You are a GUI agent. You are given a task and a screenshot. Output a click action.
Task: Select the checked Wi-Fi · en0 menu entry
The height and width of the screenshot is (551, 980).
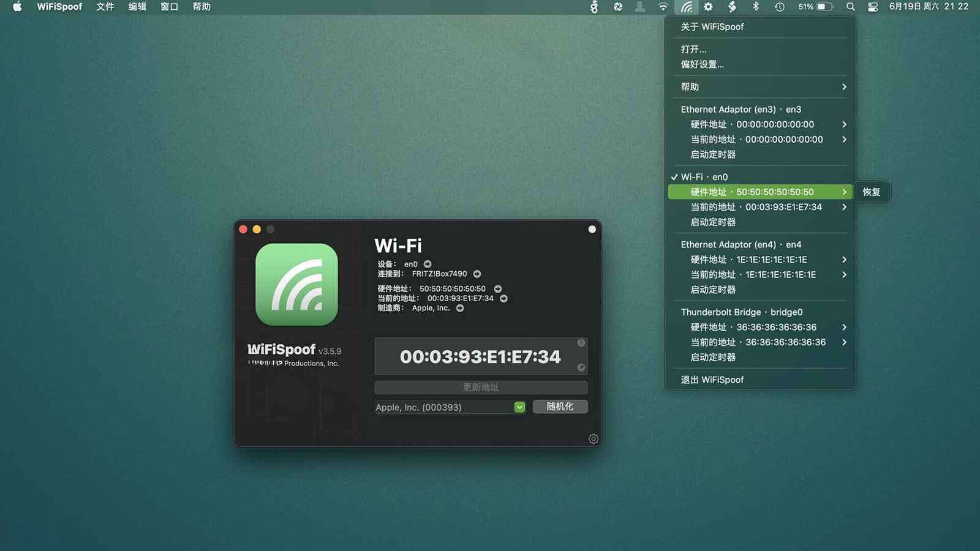click(x=760, y=177)
